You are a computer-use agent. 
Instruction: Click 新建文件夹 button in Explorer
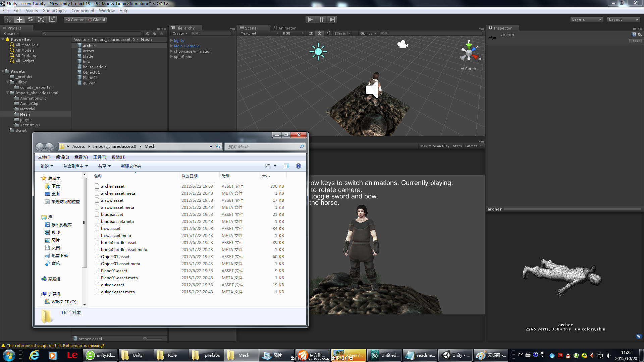tap(131, 166)
